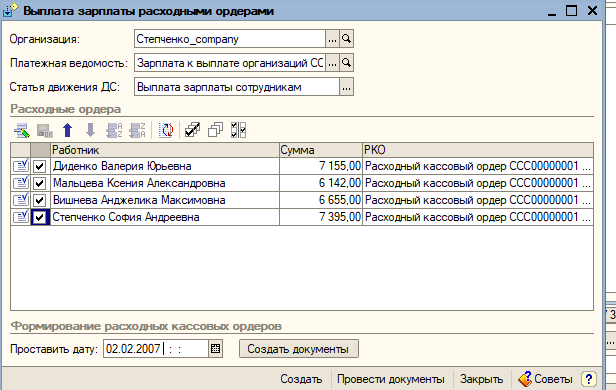The height and width of the screenshot is (390, 616).
Task: Select Диденко Валерия Юрьевна name cell
Action: point(165,166)
